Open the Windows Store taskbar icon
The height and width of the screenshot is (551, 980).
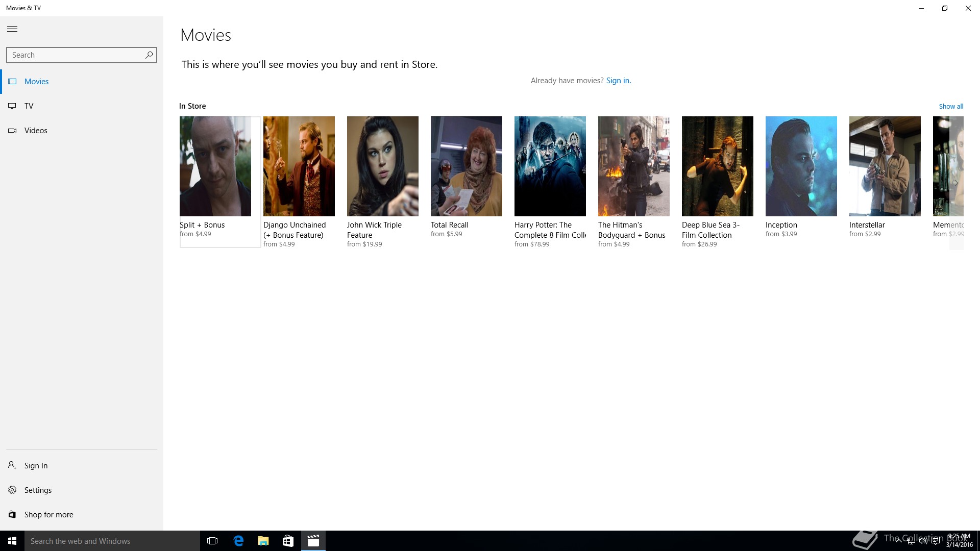coord(288,541)
